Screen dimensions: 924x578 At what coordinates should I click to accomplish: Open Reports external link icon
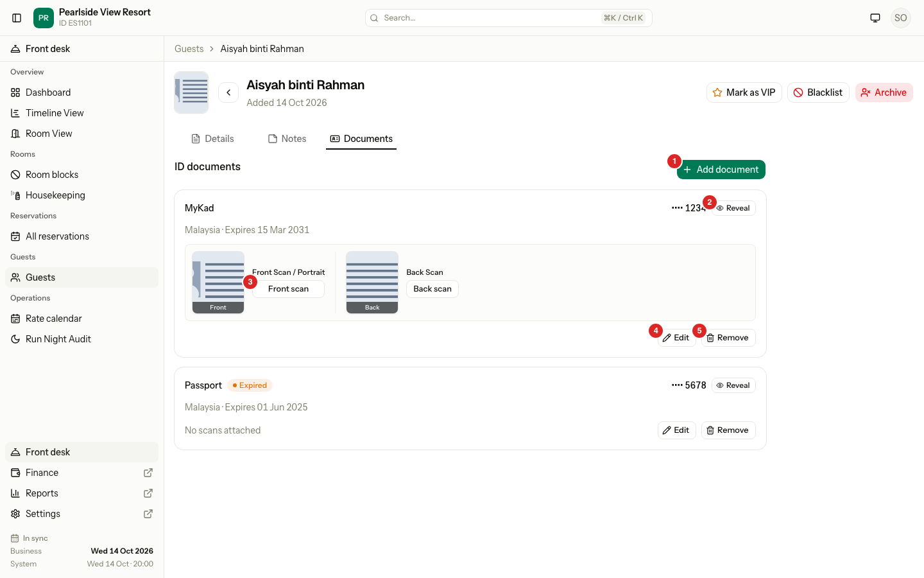148,493
